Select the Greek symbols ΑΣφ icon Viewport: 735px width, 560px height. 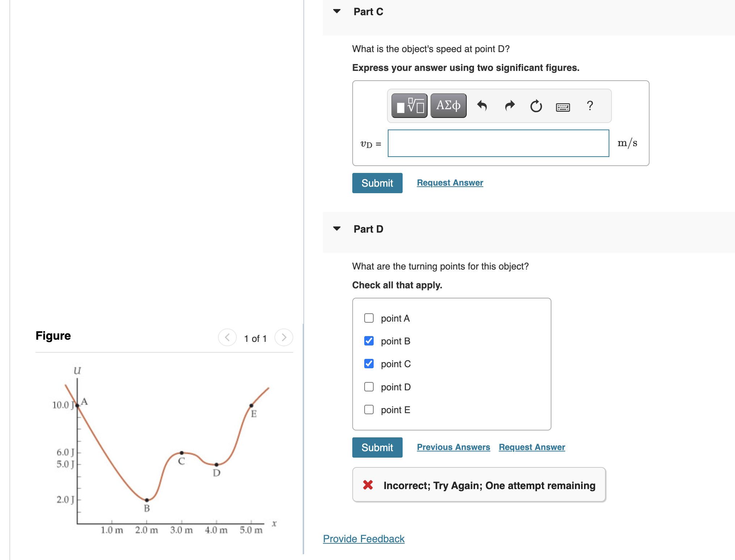[448, 105]
